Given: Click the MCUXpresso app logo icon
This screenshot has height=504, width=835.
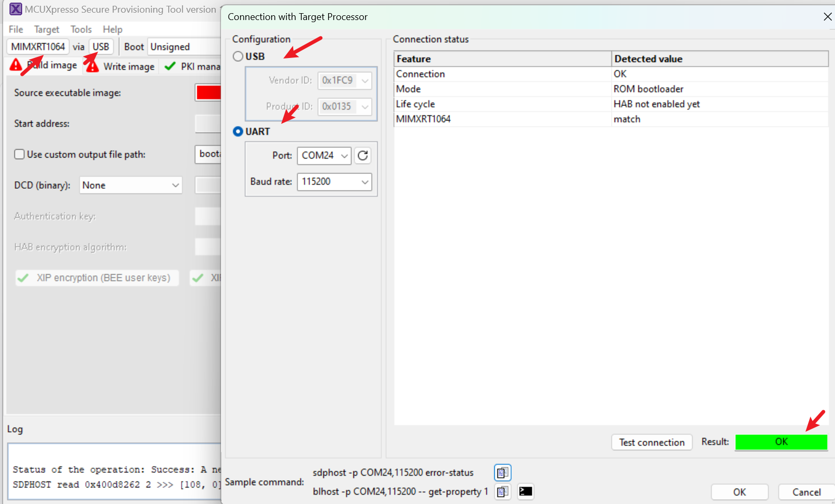Looking at the screenshot, I should (16, 9).
